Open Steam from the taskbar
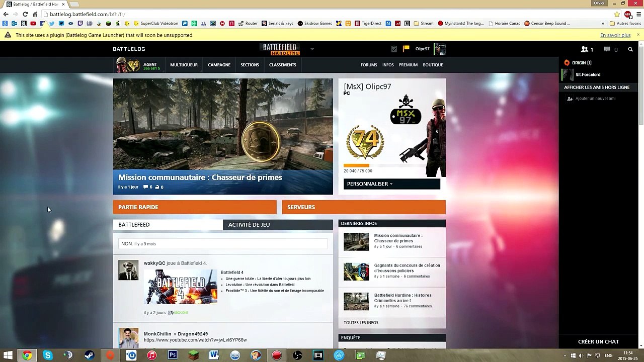Image resolution: width=644 pixels, height=362 pixels. click(89, 355)
